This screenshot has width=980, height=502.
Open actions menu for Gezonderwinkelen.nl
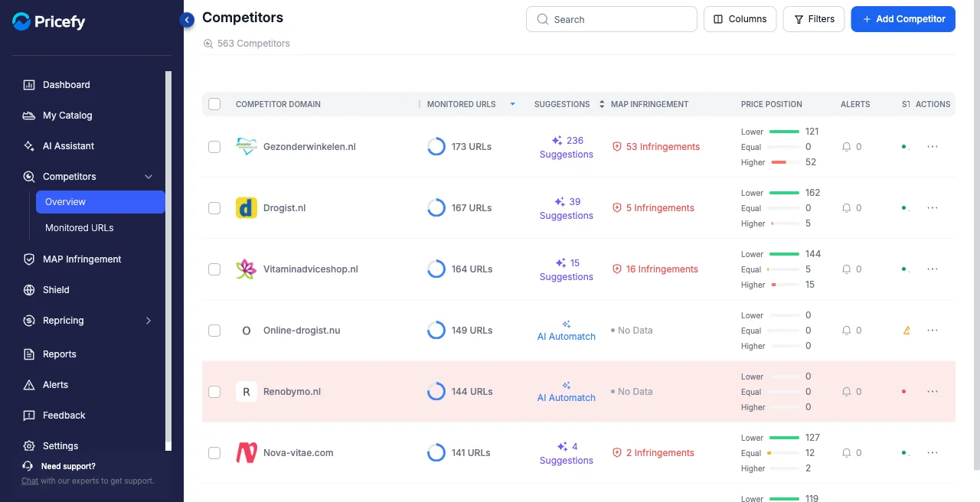(x=933, y=147)
